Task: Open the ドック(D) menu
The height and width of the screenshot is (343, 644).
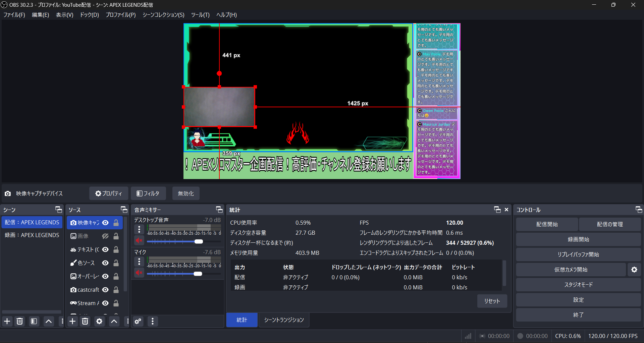Action: click(89, 15)
